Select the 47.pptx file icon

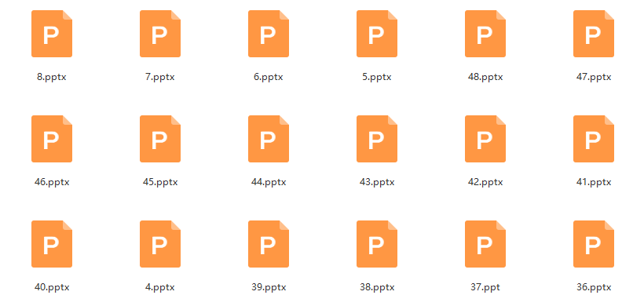click(x=594, y=34)
